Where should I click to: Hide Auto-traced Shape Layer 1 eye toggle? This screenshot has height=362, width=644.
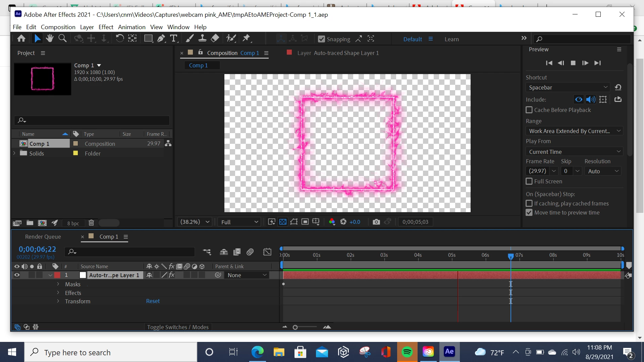pos(17,275)
